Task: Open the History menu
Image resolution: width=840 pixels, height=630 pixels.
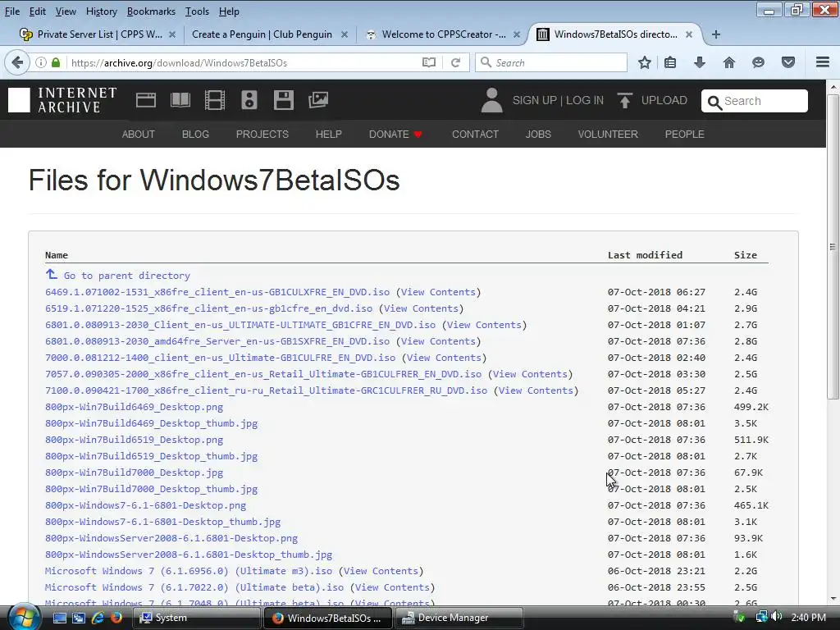Action: point(101,11)
